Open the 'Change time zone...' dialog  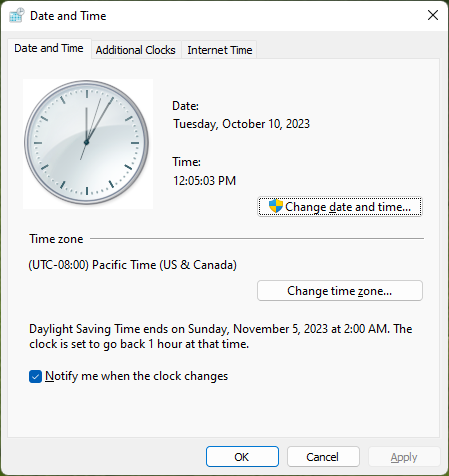coord(340,291)
